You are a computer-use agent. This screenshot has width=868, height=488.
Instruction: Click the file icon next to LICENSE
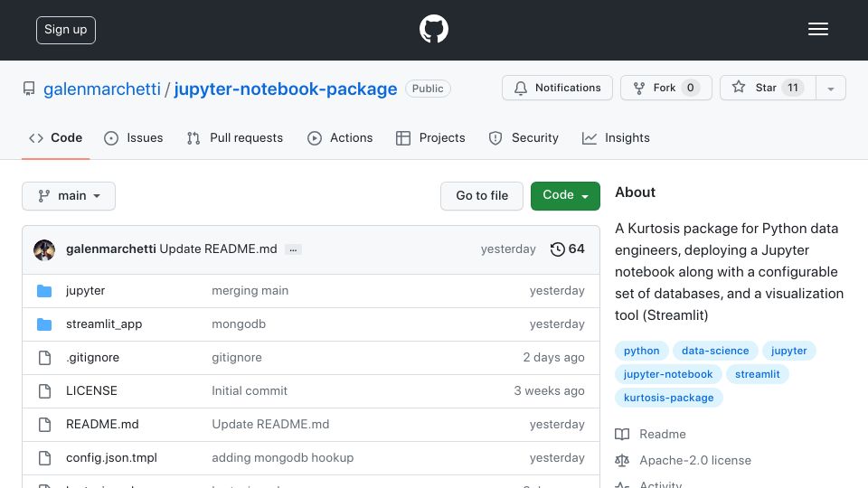tap(45, 391)
